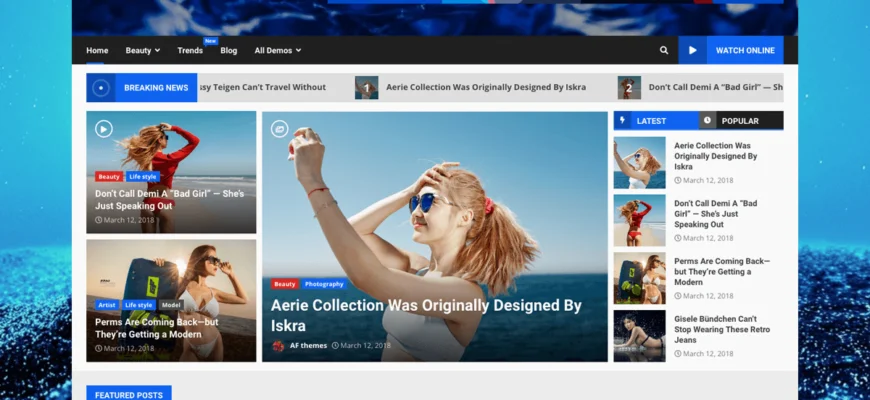Open the Trends menu item
Viewport: 870px width, 400px height.
190,50
